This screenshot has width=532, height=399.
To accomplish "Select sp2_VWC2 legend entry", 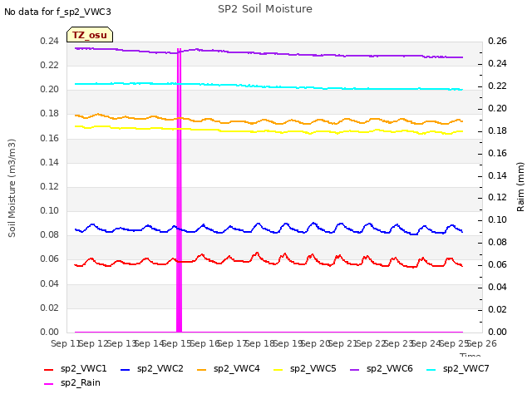I will [151, 368].
